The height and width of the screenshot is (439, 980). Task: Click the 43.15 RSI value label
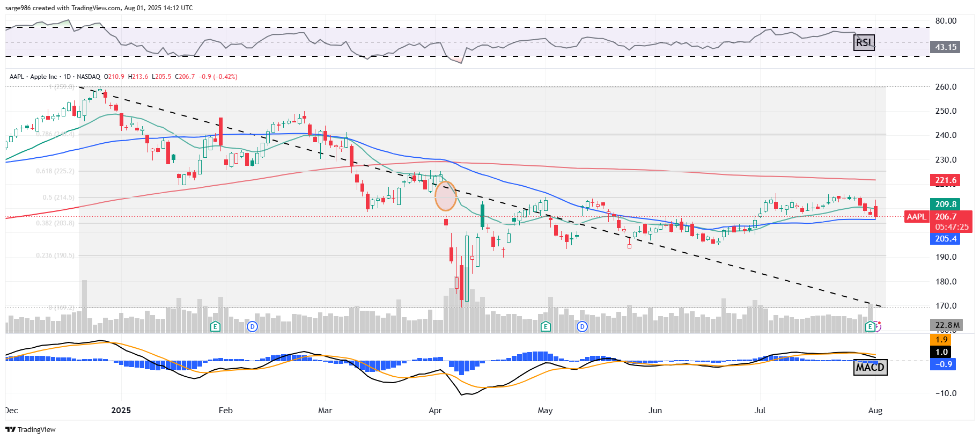(945, 47)
